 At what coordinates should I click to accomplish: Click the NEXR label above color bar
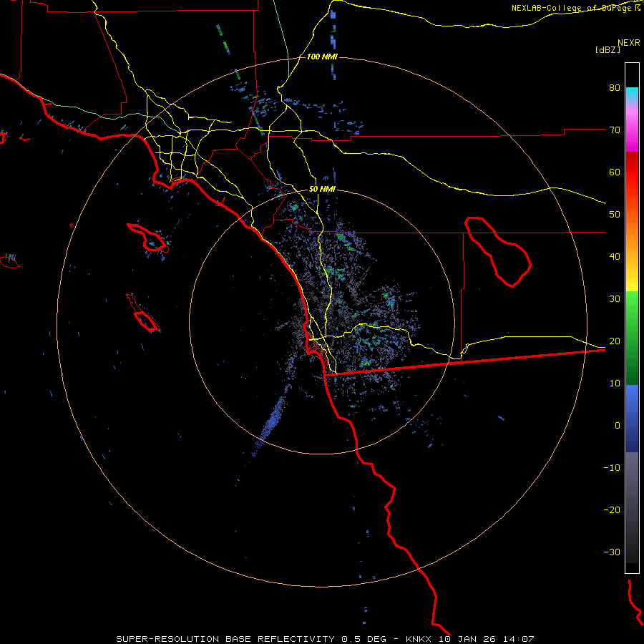[629, 43]
